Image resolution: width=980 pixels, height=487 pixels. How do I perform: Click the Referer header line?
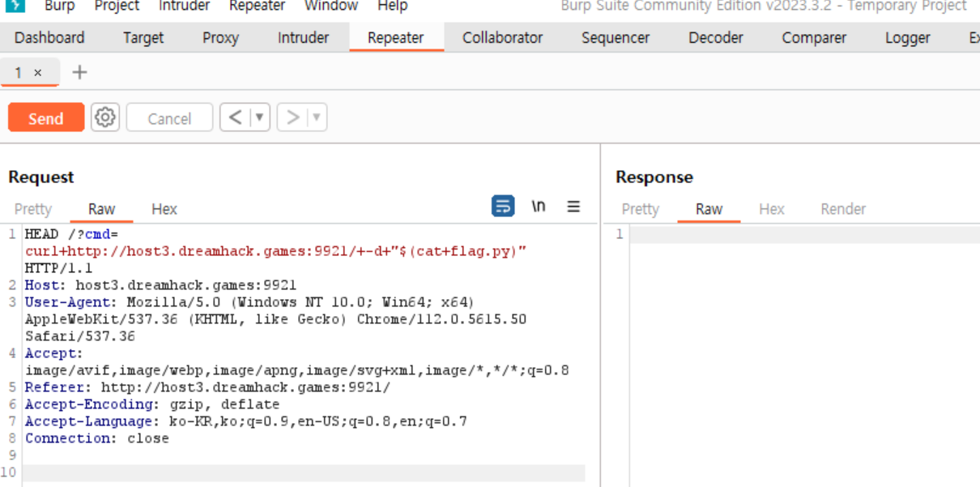tap(207, 387)
